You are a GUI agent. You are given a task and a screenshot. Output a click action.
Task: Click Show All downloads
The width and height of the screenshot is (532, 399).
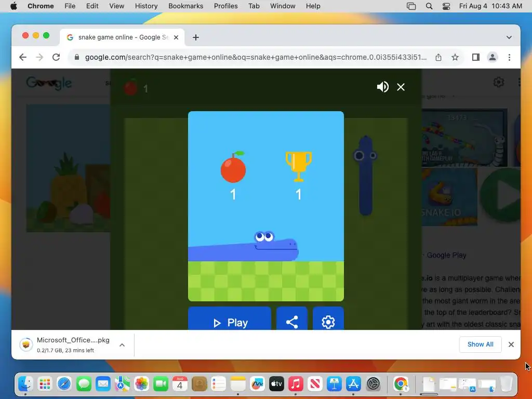tap(480, 344)
